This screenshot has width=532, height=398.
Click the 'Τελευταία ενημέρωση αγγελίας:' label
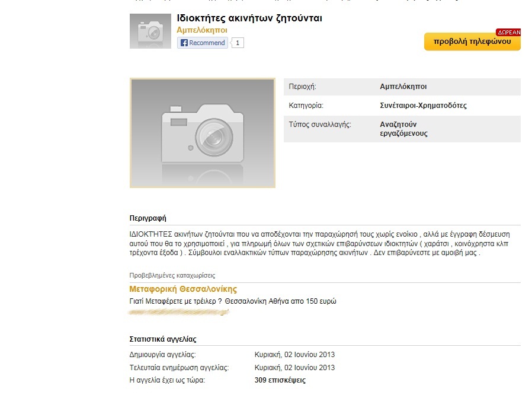point(179,368)
